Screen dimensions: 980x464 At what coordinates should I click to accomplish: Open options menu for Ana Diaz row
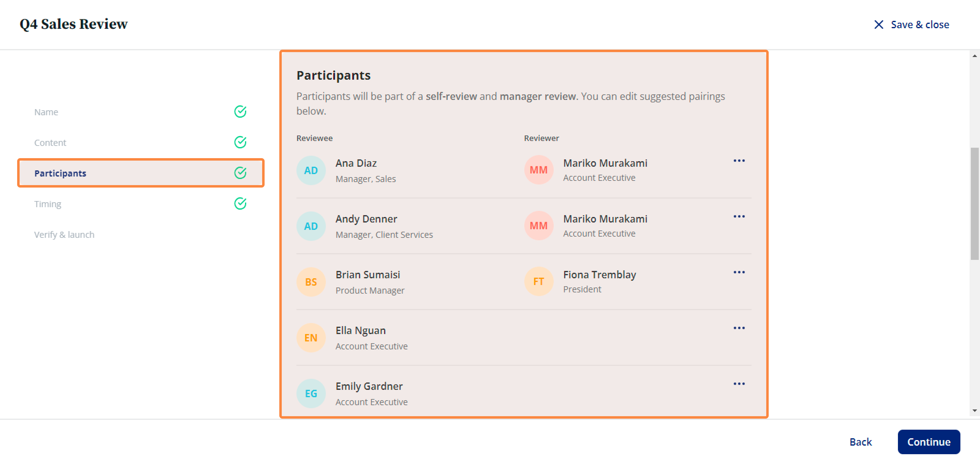[x=739, y=161]
